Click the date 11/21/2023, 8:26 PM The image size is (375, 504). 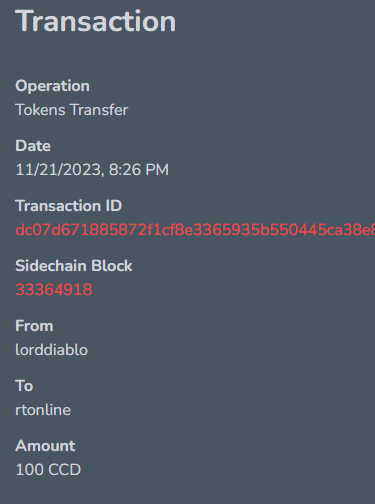point(92,170)
